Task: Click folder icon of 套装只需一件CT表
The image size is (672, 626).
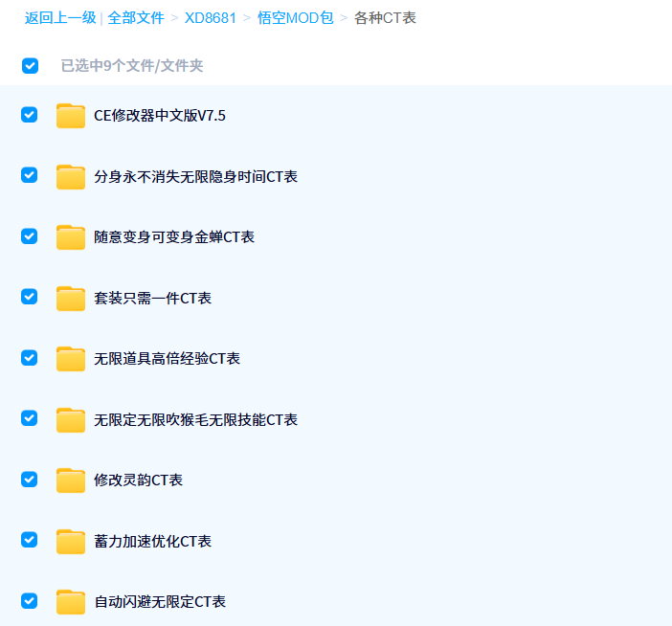Action: [x=71, y=299]
